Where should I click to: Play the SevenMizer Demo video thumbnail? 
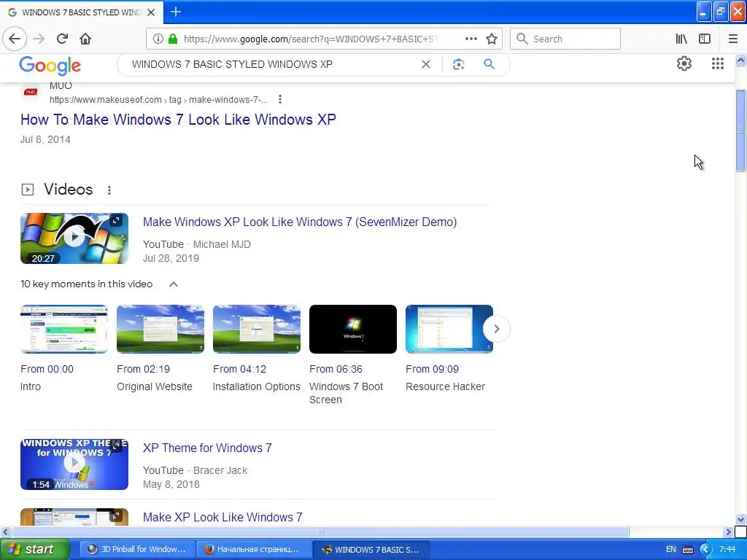coord(74,238)
